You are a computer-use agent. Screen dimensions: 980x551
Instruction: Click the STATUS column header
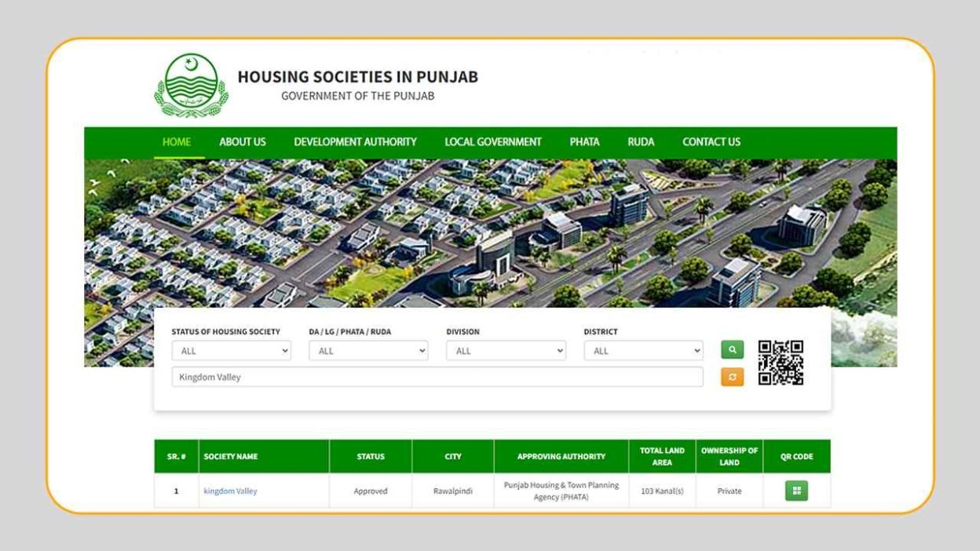click(x=371, y=457)
